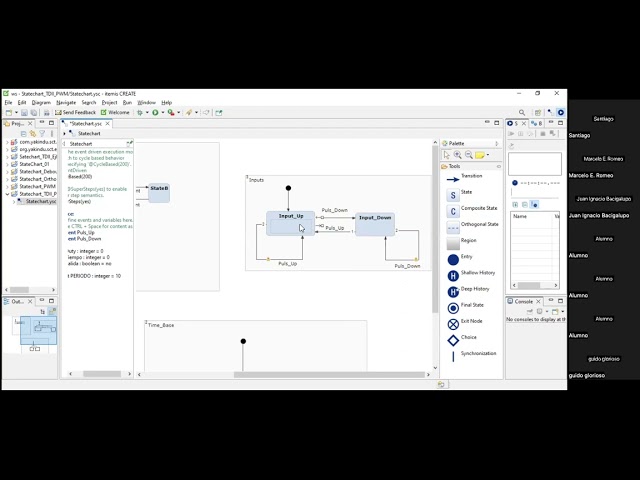Image resolution: width=640 pixels, height=480 pixels.
Task: Click the Print toolbar icon
Action: point(47,113)
